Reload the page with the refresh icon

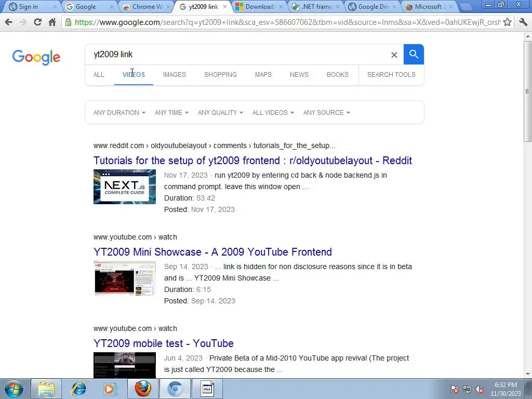click(x=37, y=22)
